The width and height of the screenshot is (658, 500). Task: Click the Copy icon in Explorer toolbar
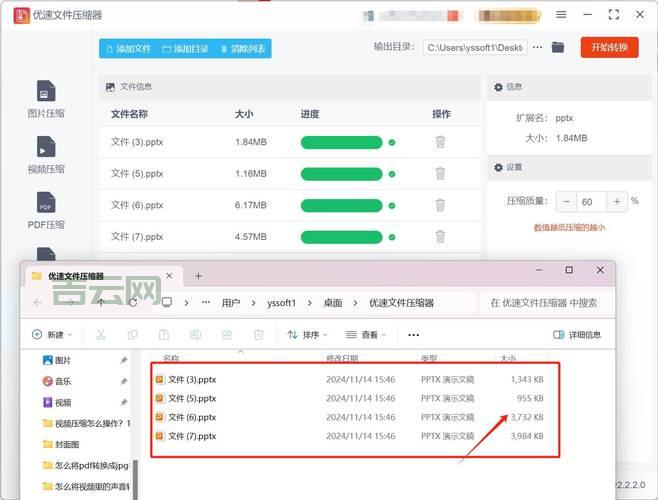point(132,335)
